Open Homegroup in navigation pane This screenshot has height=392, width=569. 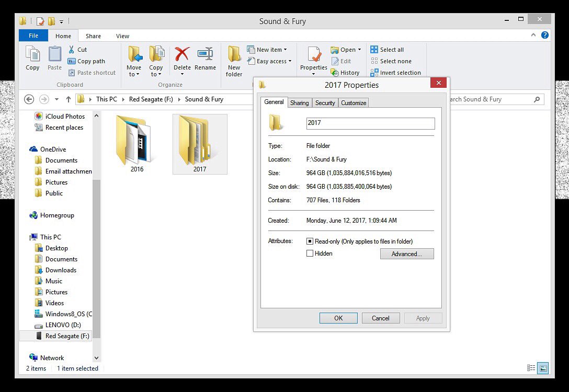point(52,215)
